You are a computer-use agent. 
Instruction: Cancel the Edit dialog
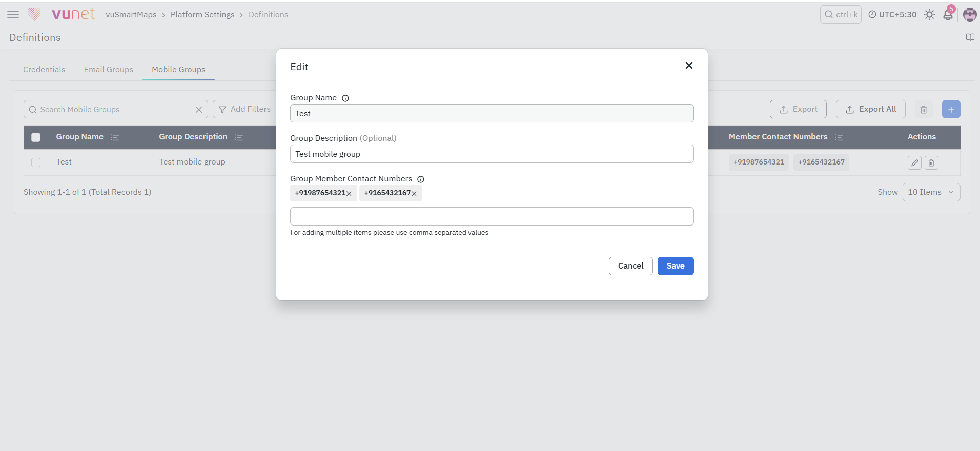point(630,266)
